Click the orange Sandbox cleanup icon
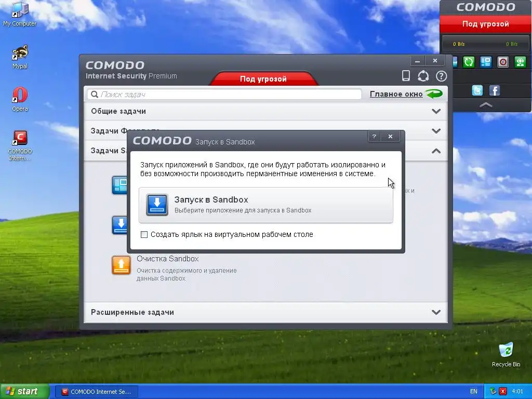532x399 pixels. (121, 265)
